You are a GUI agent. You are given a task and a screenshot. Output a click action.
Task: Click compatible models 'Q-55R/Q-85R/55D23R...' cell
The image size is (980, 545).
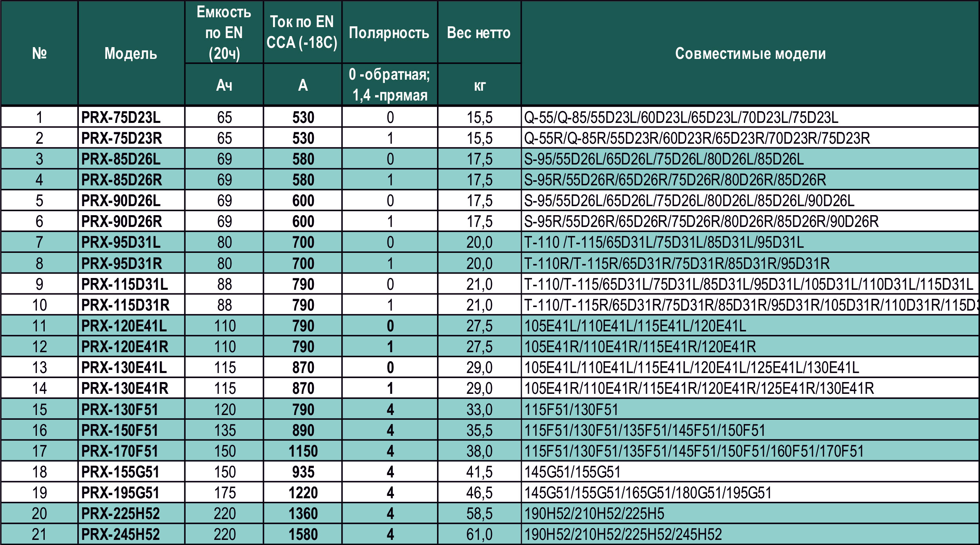(750, 138)
